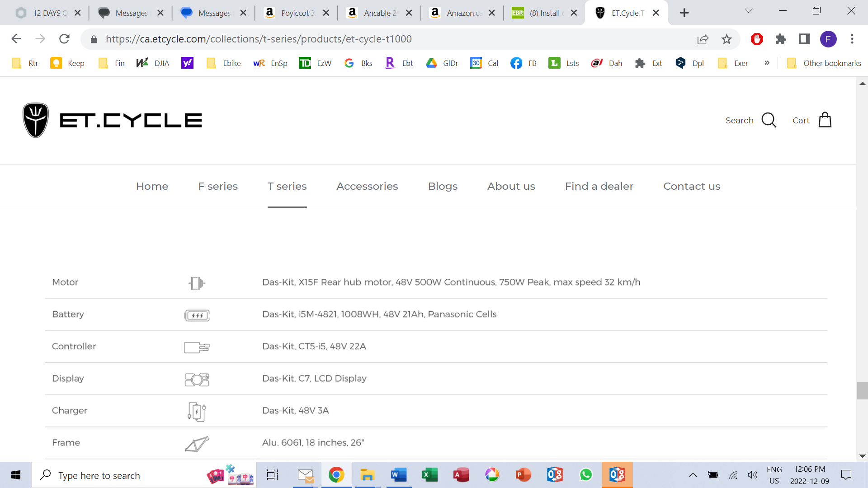Toggle the browser side panel
This screenshot has height=488, width=868.
pyautogui.click(x=804, y=39)
